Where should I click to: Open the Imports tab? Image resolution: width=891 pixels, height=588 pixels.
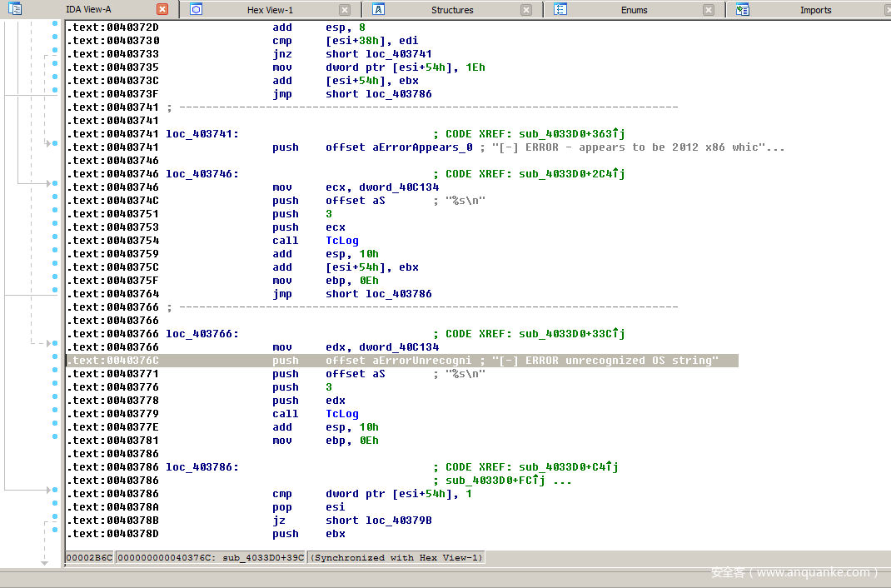(815, 10)
